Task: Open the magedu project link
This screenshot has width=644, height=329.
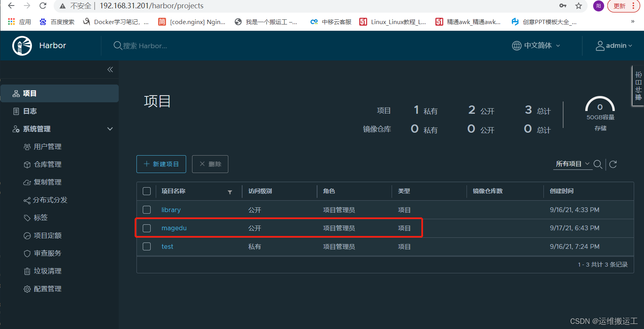Action: pyautogui.click(x=174, y=228)
